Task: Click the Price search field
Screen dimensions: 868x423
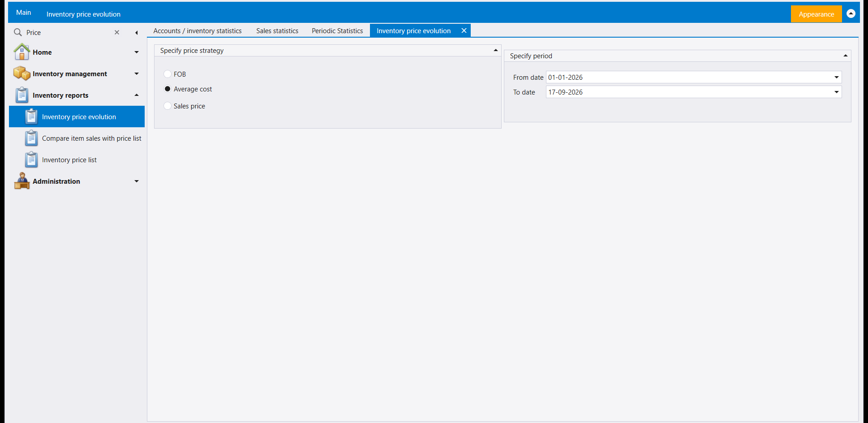Action: (67, 32)
